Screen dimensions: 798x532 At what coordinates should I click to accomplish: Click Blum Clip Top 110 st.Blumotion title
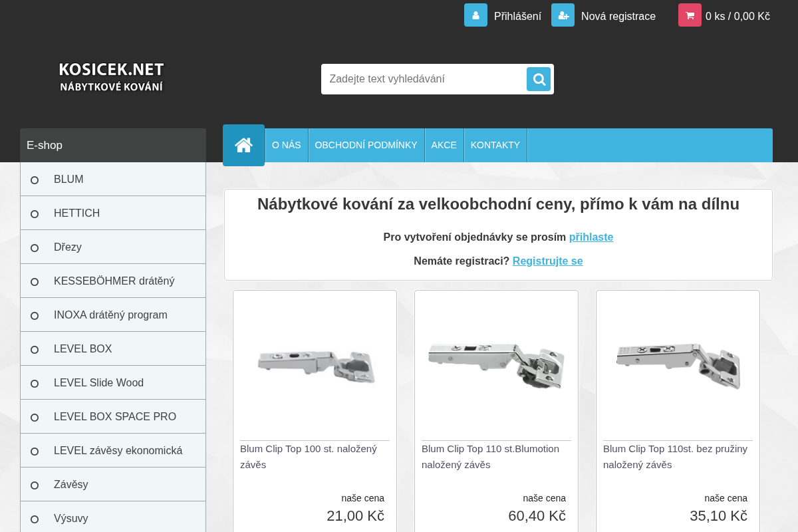tap(490, 457)
